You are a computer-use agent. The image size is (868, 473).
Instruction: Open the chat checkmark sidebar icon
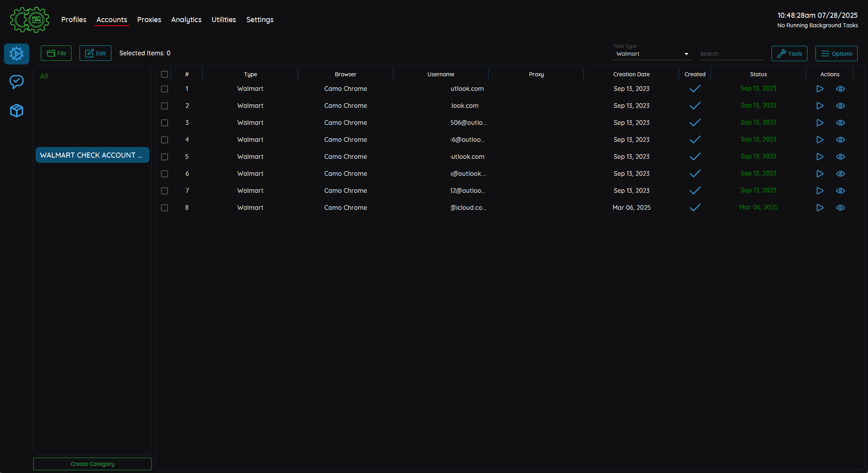(17, 82)
